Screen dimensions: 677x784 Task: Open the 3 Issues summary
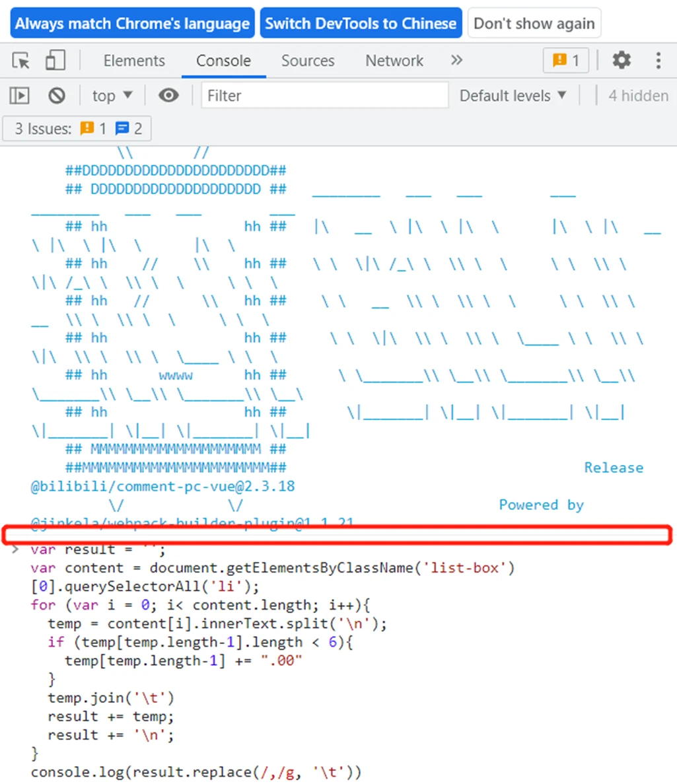[77, 129]
